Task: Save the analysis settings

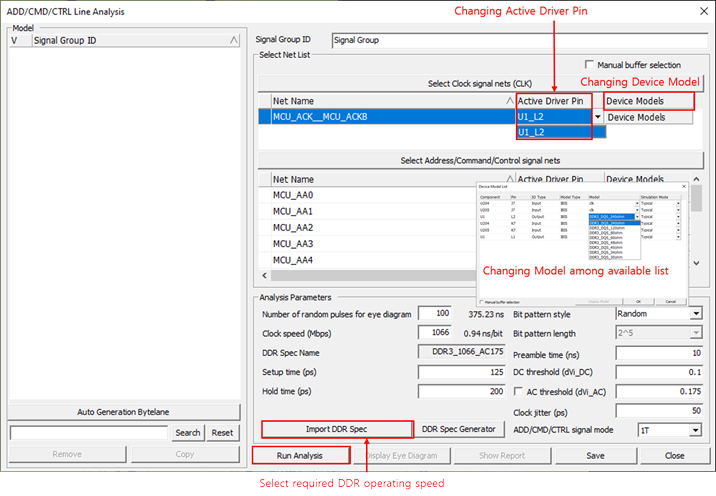Action: tap(595, 455)
